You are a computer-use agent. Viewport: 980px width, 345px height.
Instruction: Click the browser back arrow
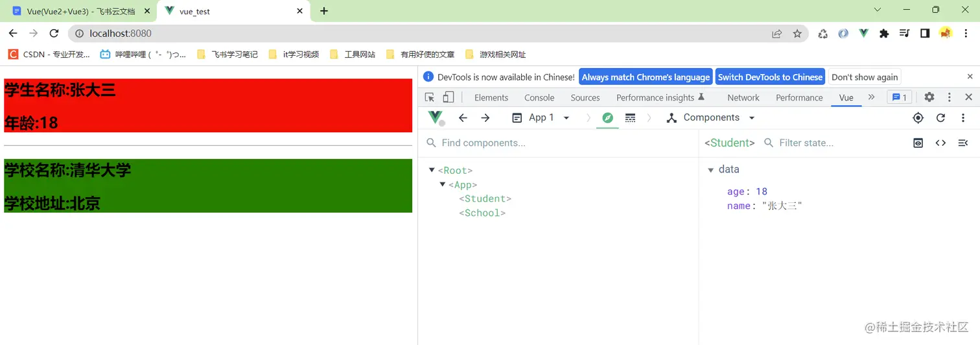(x=13, y=33)
